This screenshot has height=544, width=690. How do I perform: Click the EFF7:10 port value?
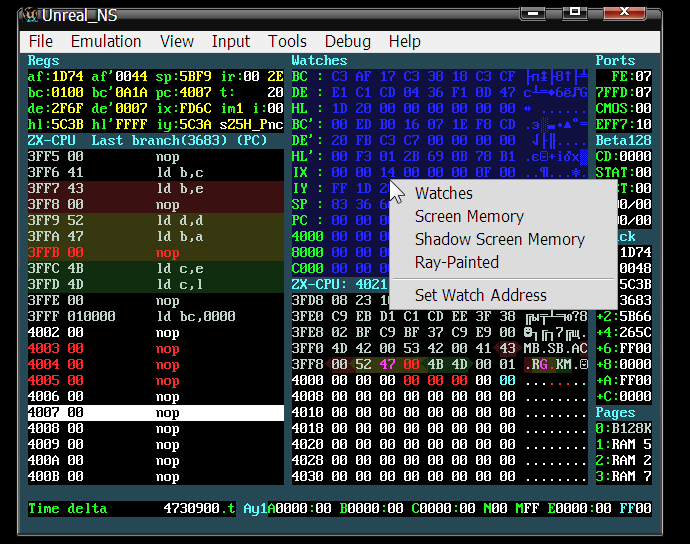pos(624,125)
